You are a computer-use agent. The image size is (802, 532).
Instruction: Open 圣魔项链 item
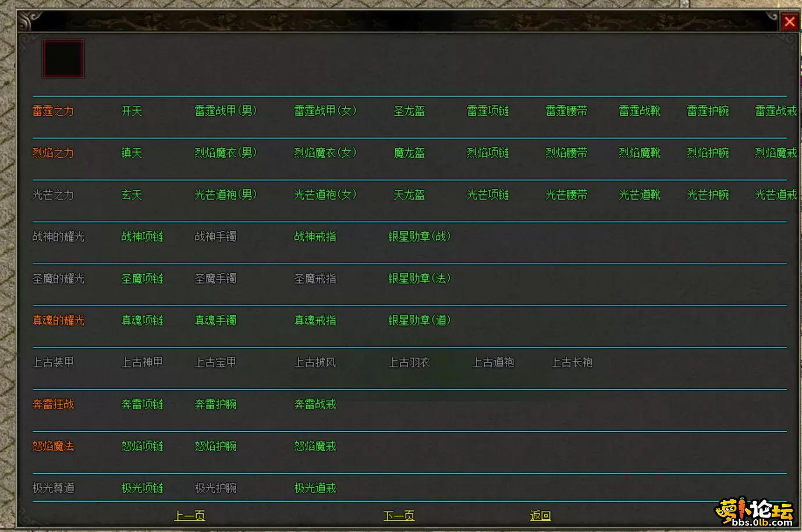(142, 278)
